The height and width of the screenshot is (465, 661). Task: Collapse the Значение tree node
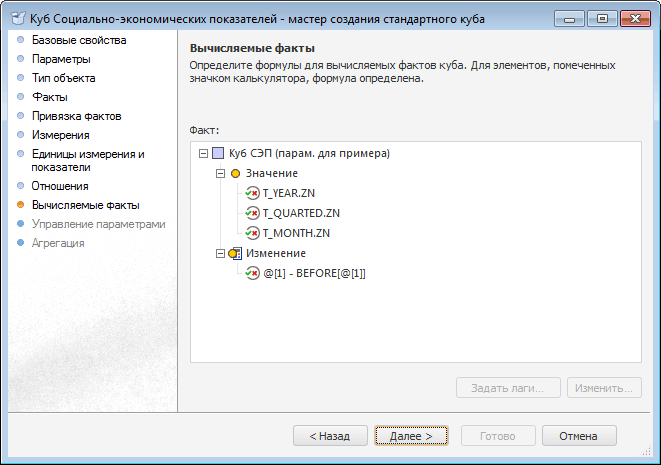click(220, 174)
